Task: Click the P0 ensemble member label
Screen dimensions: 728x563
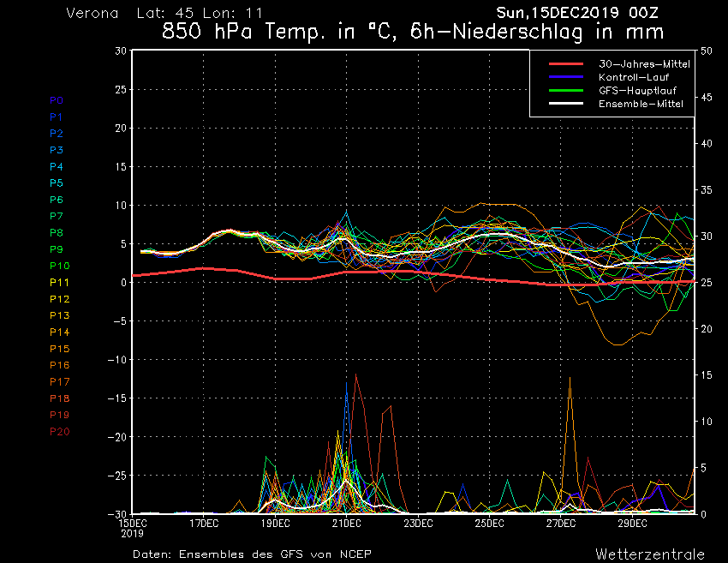Action: pos(57,100)
